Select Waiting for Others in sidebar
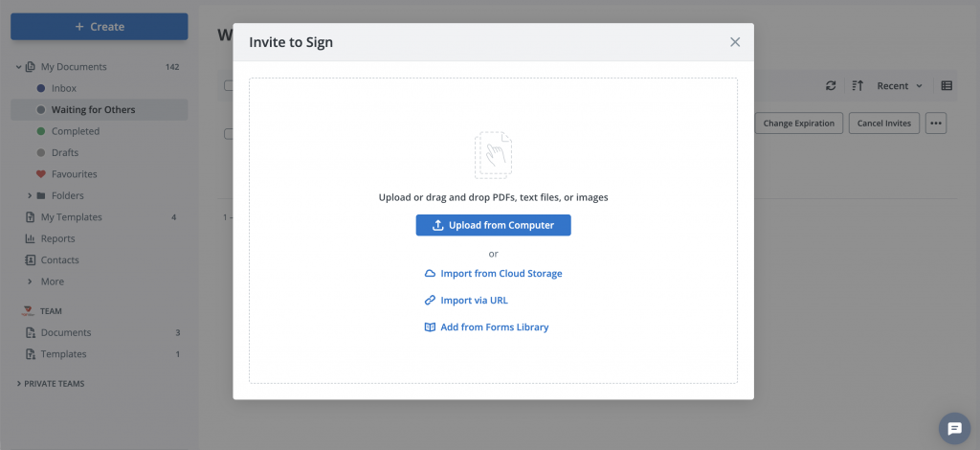This screenshot has height=450, width=980. [x=100, y=109]
